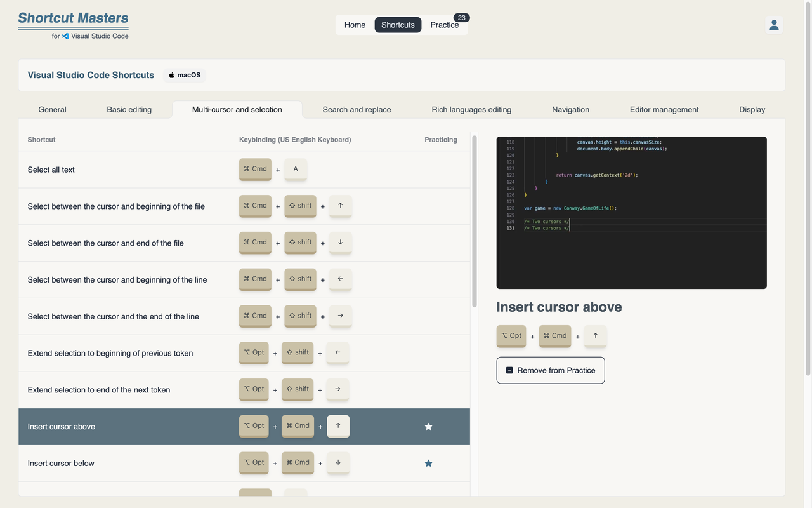Open the user profile icon

tap(774, 25)
